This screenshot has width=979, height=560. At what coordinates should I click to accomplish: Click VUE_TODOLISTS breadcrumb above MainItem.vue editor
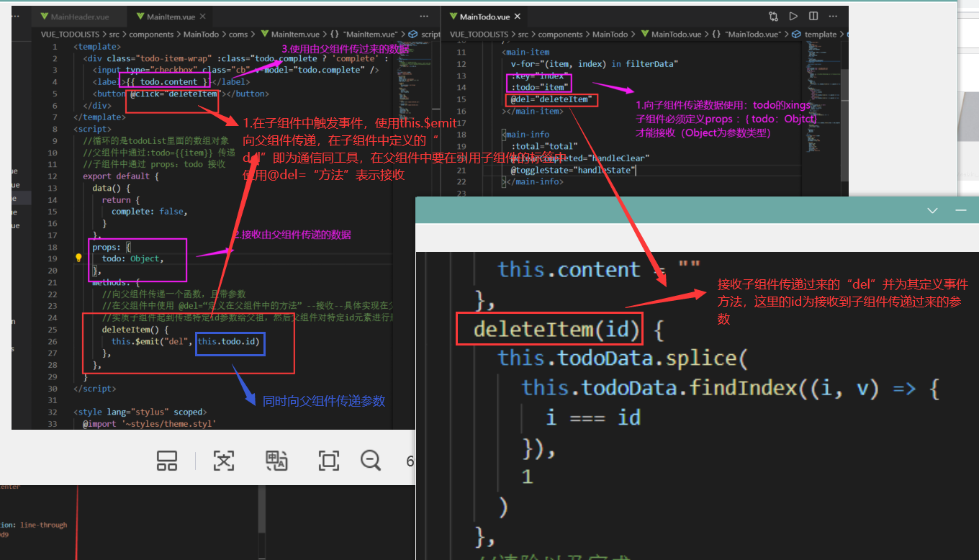[x=68, y=34]
